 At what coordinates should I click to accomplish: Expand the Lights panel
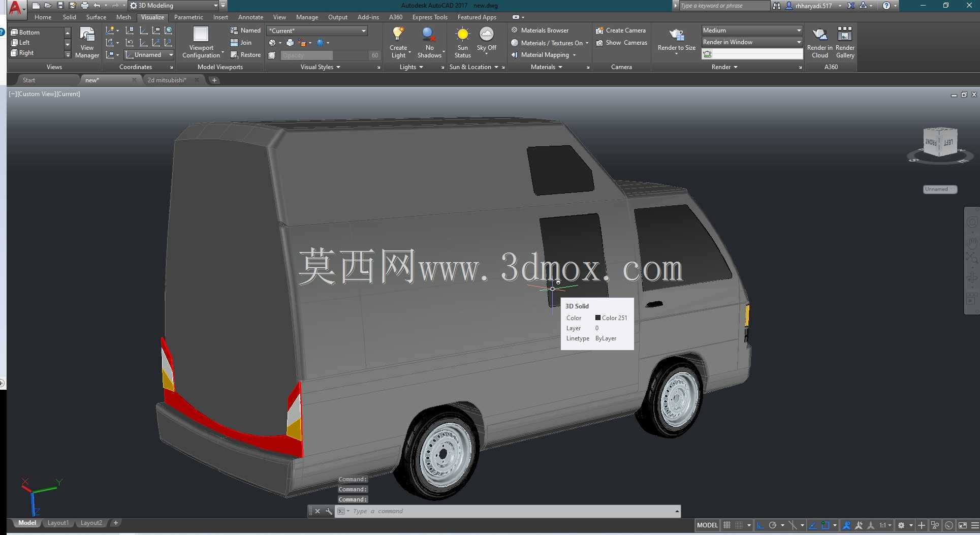tap(411, 67)
